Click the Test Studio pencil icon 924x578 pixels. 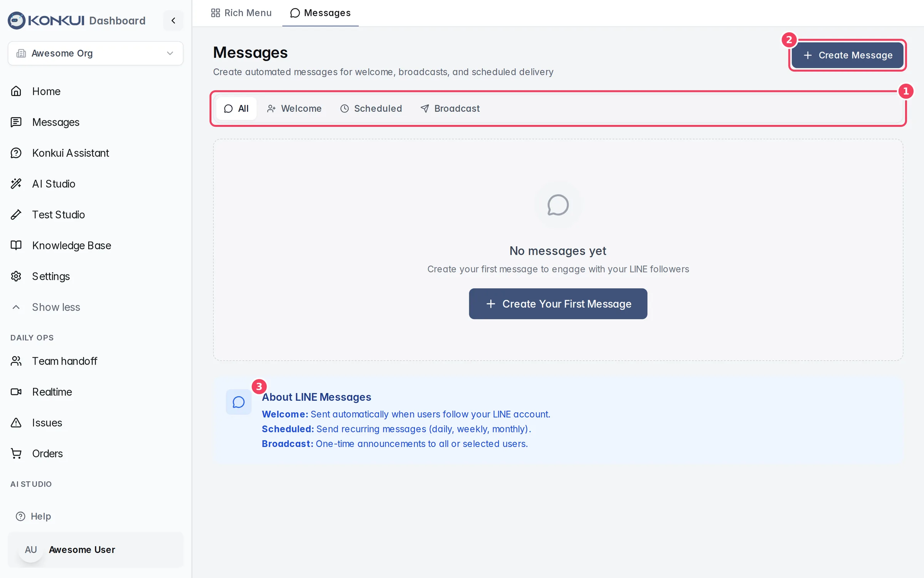(16, 215)
